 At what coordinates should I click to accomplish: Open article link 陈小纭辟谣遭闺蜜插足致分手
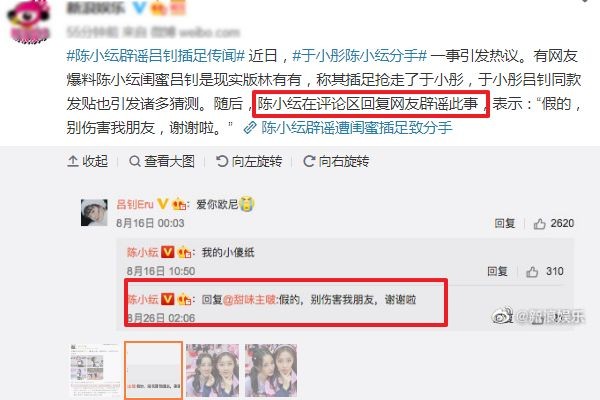[357, 127]
